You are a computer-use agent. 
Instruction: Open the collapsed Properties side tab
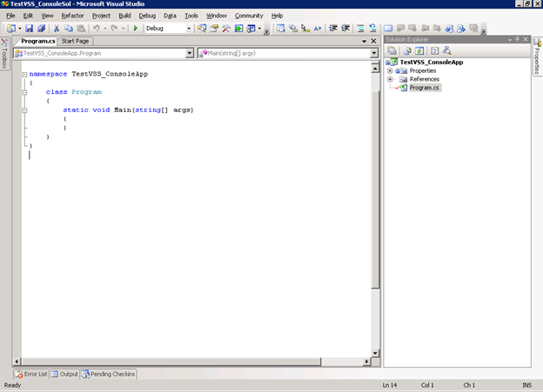[x=537, y=56]
